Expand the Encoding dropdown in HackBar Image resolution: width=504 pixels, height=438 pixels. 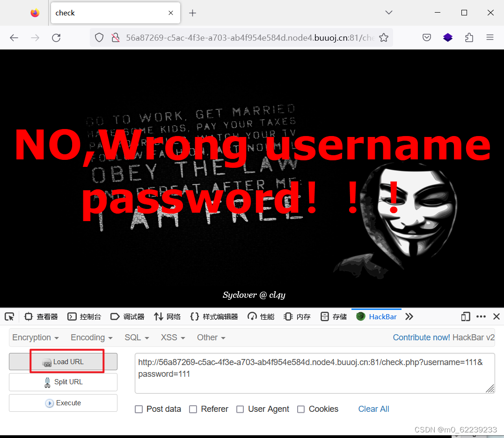point(92,337)
